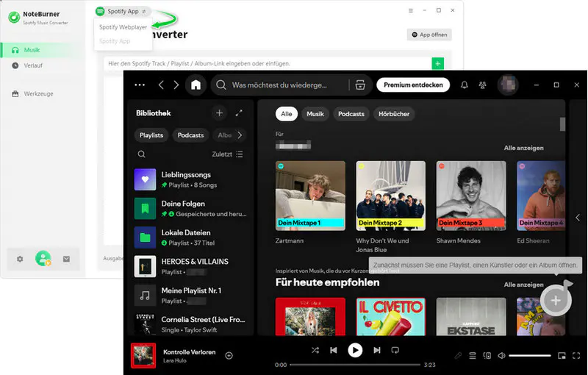Expand more library filter chips arrow
The width and height of the screenshot is (588, 375).
click(240, 135)
